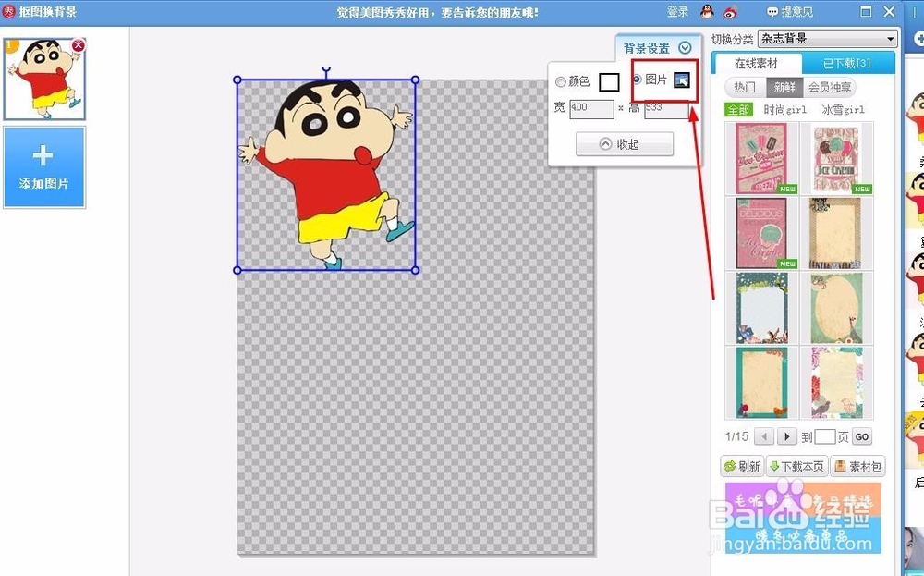This screenshot has height=576, width=924.
Task: Switch to the 已下载[3] tab
Action: tap(846, 63)
